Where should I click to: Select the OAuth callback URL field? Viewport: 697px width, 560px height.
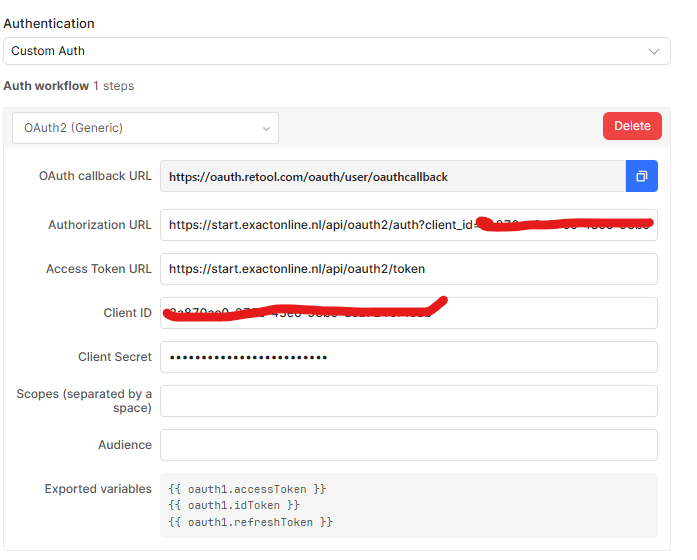(x=393, y=176)
